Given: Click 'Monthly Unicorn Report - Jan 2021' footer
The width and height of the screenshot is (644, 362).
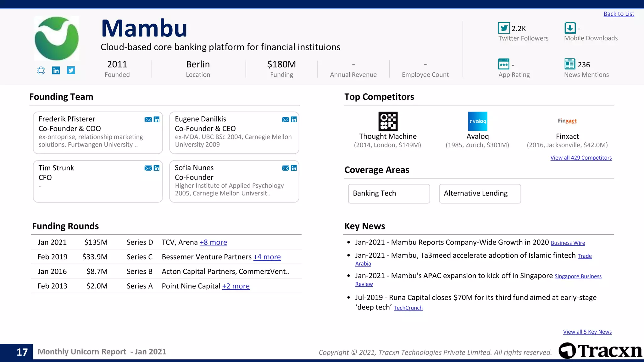Looking at the screenshot, I should point(102,352).
